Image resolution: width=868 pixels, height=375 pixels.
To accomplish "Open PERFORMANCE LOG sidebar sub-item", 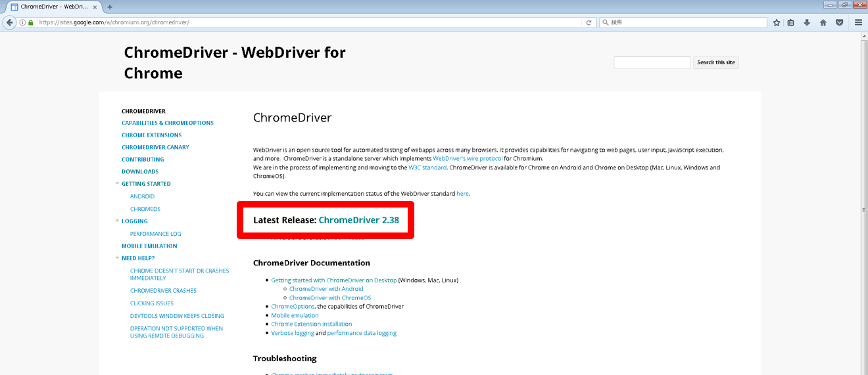I will [x=156, y=234].
